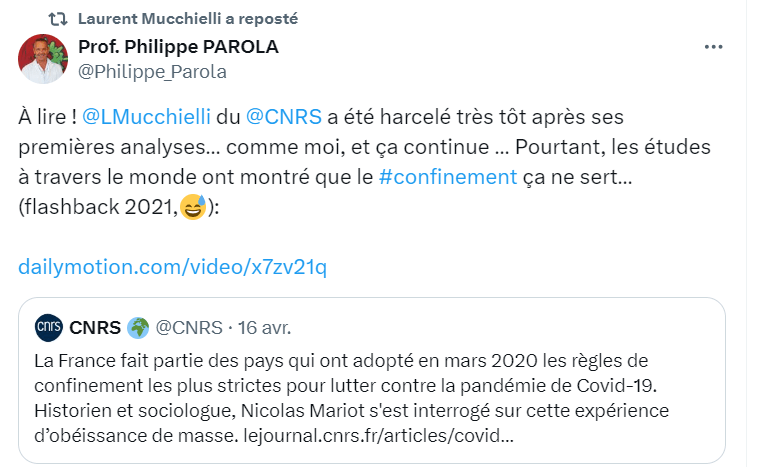This screenshot has height=467, width=777.
Task: Click the repost arrows icon
Action: [x=59, y=19]
